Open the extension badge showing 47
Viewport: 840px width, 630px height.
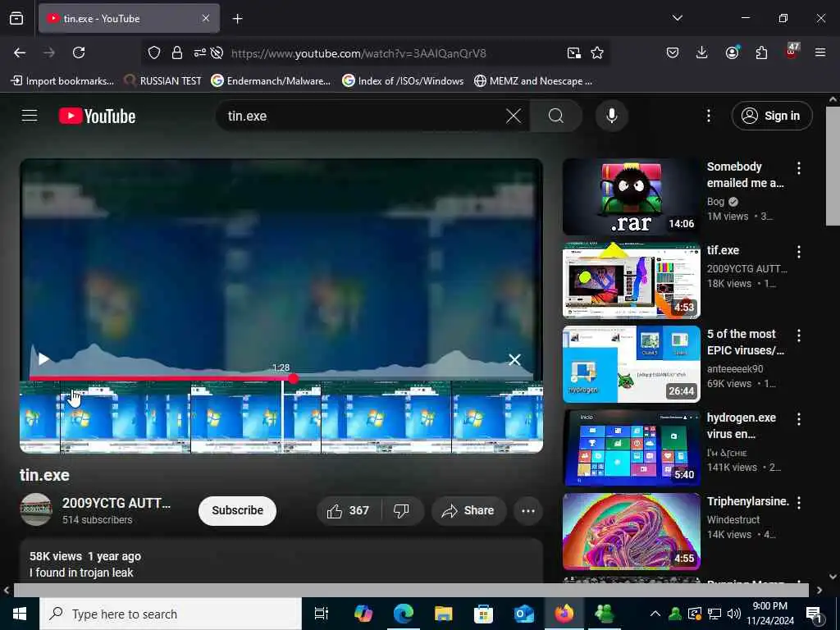[x=792, y=52]
